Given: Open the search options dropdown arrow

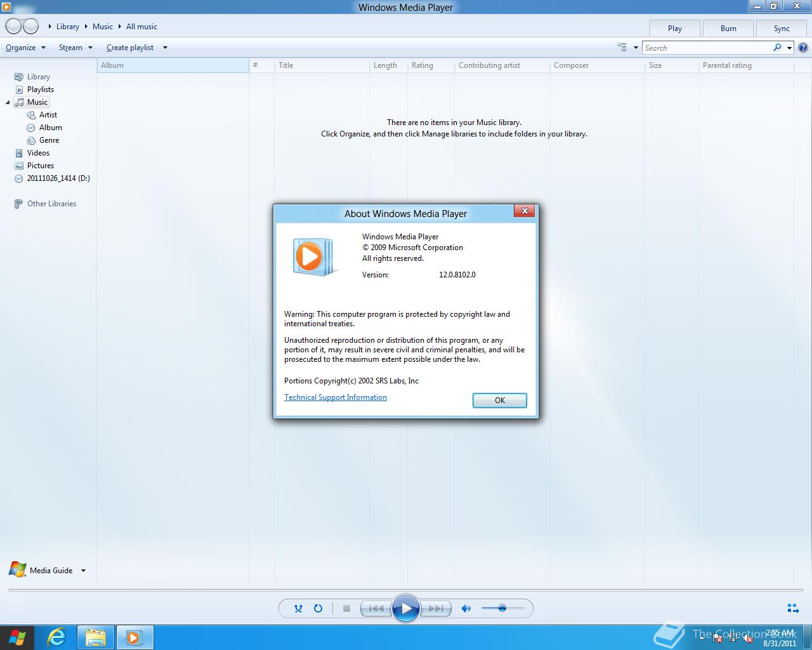Looking at the screenshot, I should coord(789,48).
